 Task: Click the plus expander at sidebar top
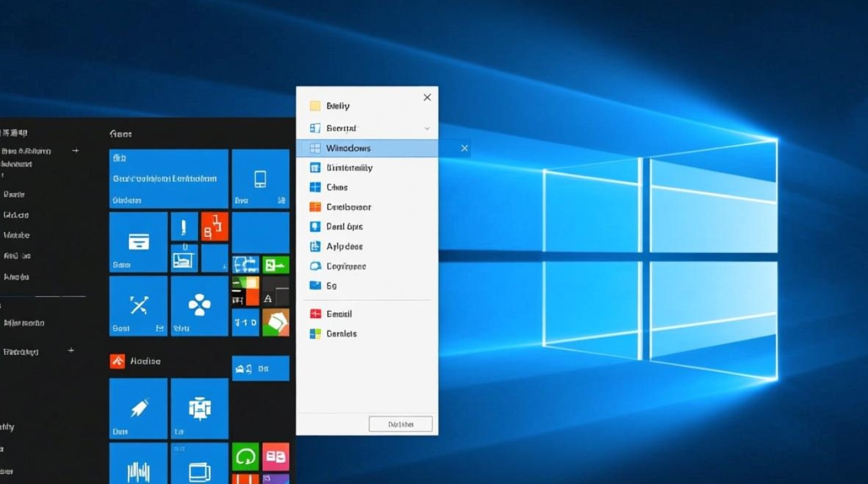pyautogui.click(x=76, y=150)
